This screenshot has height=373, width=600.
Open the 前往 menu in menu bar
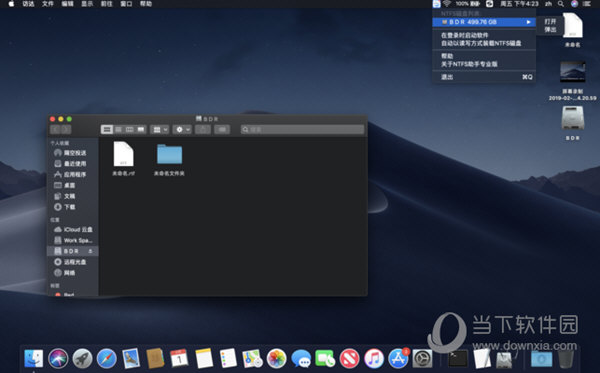pos(107,4)
